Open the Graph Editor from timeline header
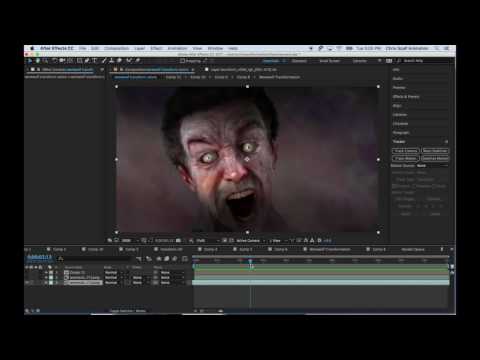480x360 pixels. (x=185, y=259)
